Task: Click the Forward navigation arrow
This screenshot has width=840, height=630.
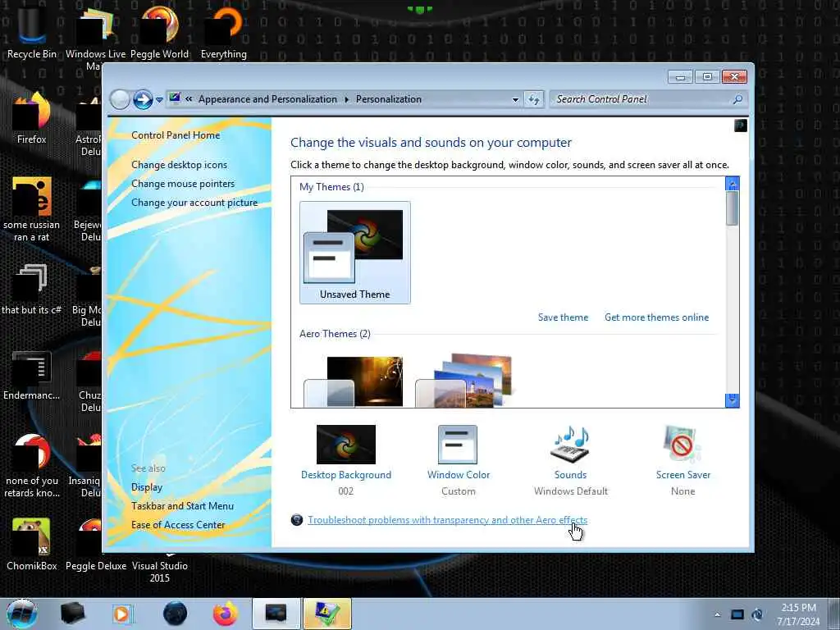Action: [x=143, y=99]
